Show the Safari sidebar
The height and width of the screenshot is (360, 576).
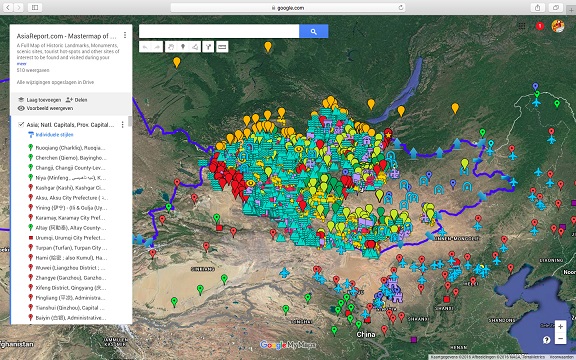click(x=35, y=7)
